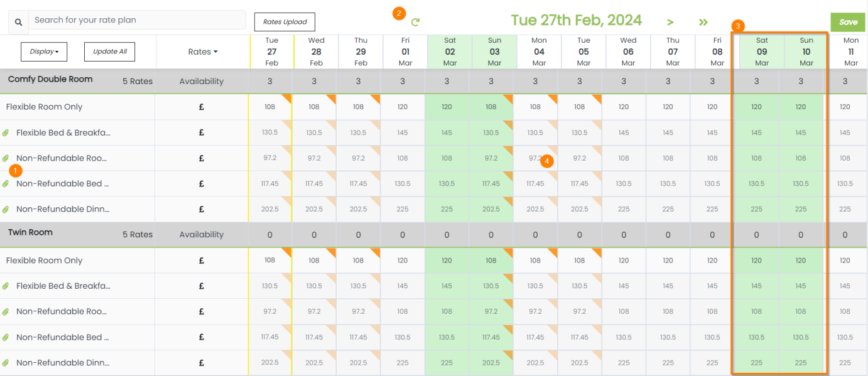Select the Tue 27 Feb column header
This screenshot has height=376, width=868.
(x=271, y=51)
